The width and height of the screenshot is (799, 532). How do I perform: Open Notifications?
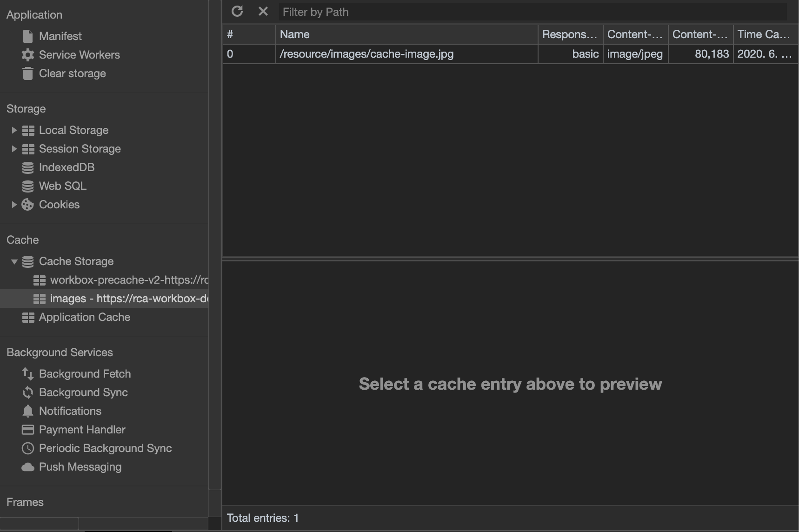coord(70,411)
